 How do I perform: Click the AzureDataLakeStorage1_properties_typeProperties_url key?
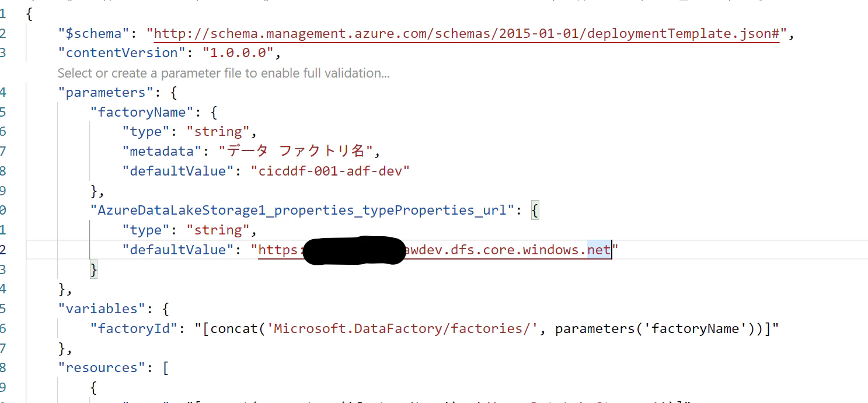302,210
